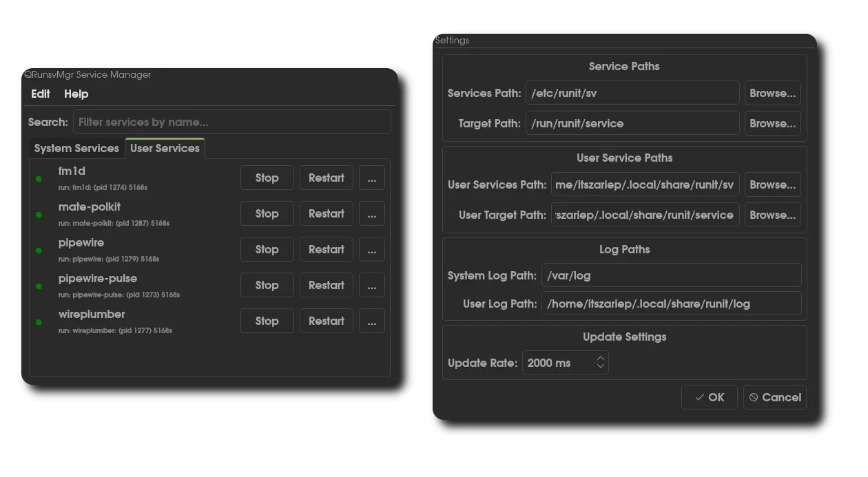Open more options for fm1d service
The image size is (868, 477).
(371, 178)
